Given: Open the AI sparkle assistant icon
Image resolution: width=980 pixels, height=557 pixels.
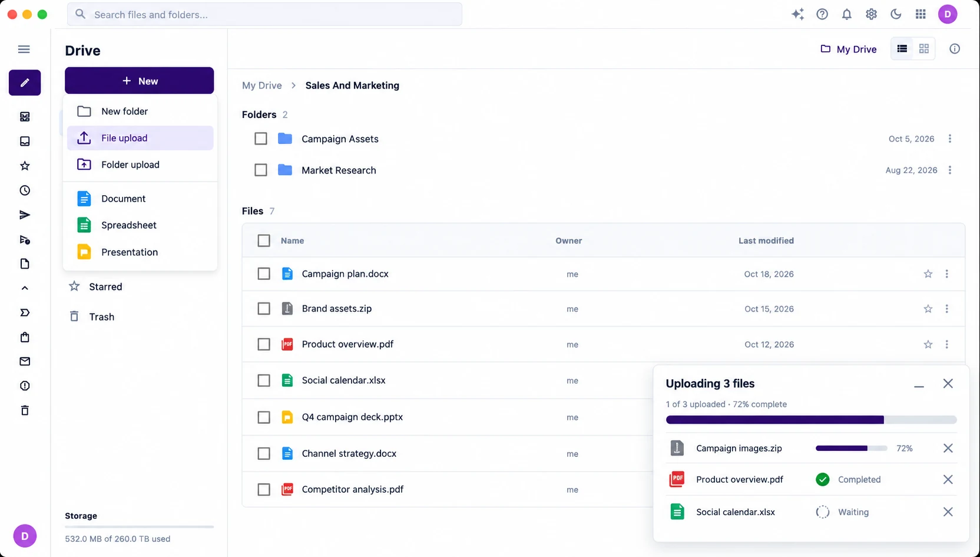Looking at the screenshot, I should 797,14.
